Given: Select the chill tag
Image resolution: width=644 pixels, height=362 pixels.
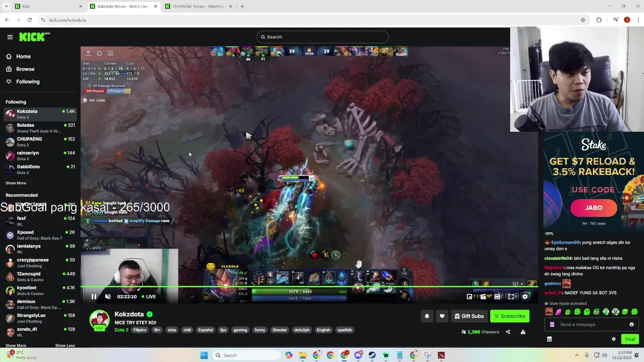Looking at the screenshot, I should (x=187, y=330).
